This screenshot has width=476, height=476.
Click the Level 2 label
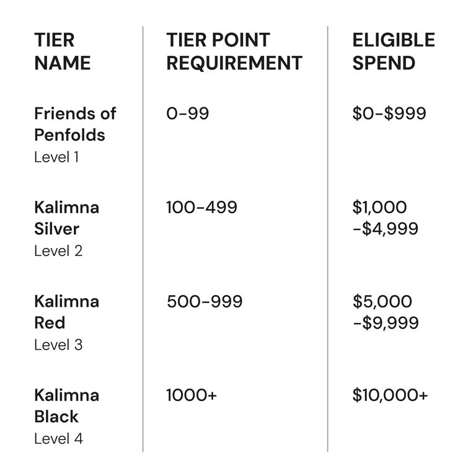(58, 251)
